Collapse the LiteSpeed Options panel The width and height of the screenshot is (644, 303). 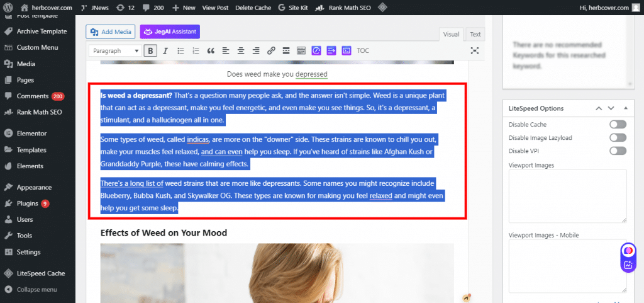[x=626, y=108]
